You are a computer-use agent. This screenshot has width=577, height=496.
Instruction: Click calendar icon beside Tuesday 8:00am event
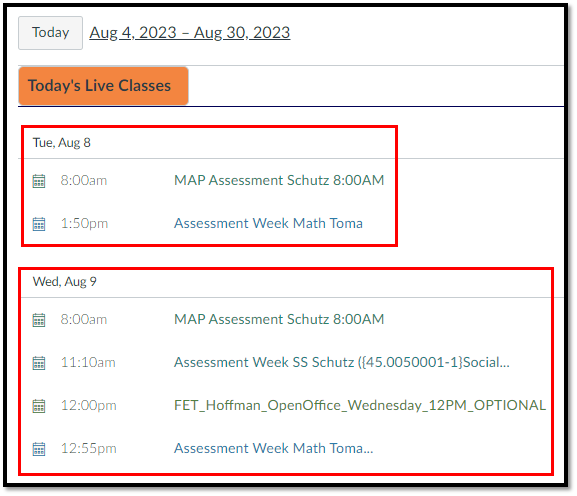click(39, 181)
